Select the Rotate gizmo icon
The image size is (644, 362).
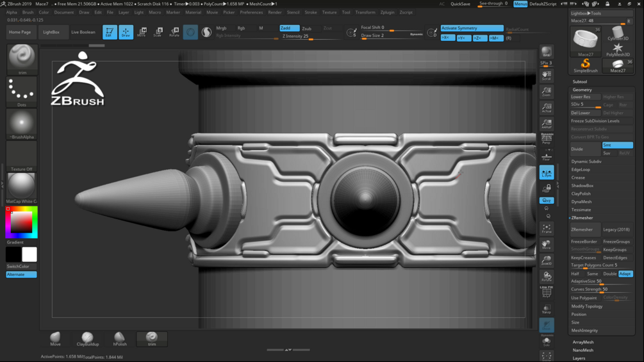point(174,32)
